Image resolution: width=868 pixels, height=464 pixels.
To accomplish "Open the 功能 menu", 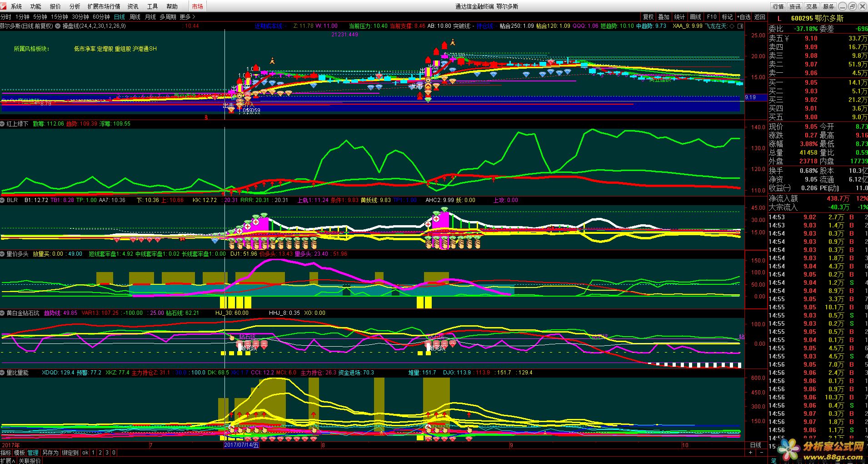I will click(35, 6).
